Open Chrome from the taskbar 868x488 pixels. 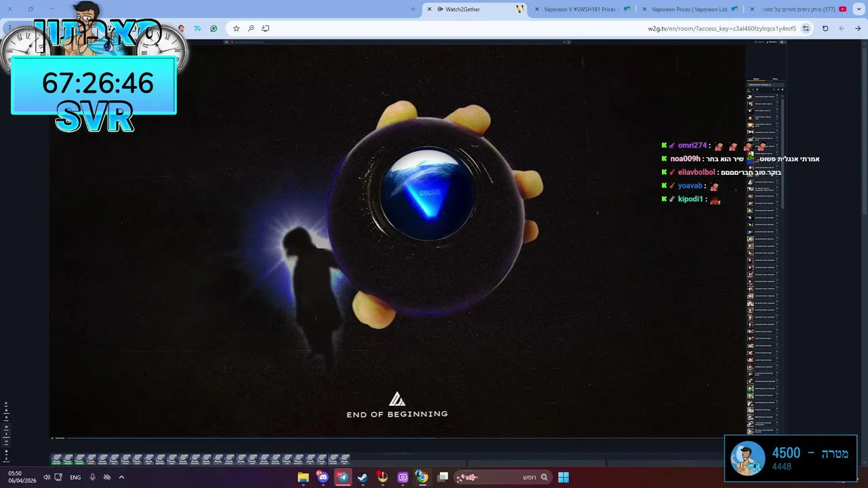(x=422, y=477)
